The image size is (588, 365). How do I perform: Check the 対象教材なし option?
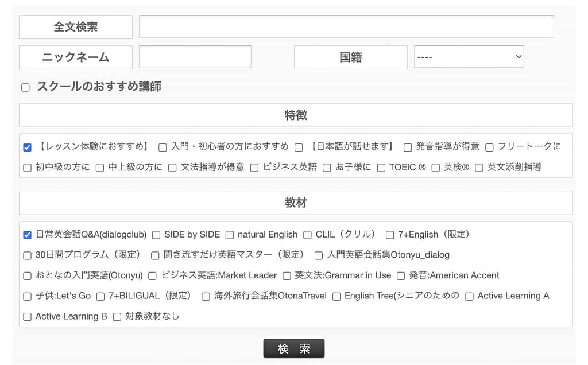117,317
